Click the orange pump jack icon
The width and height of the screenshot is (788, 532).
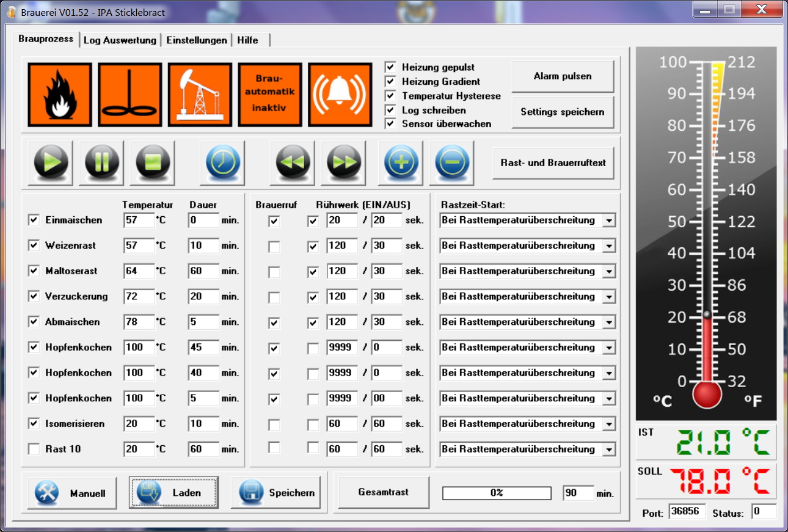click(x=200, y=95)
